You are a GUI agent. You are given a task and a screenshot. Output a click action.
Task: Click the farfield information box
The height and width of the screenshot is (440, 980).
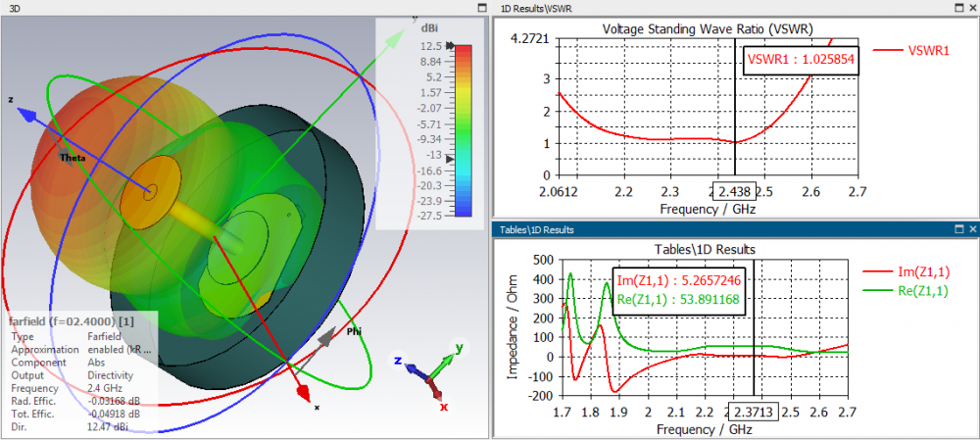pyautogui.click(x=81, y=373)
